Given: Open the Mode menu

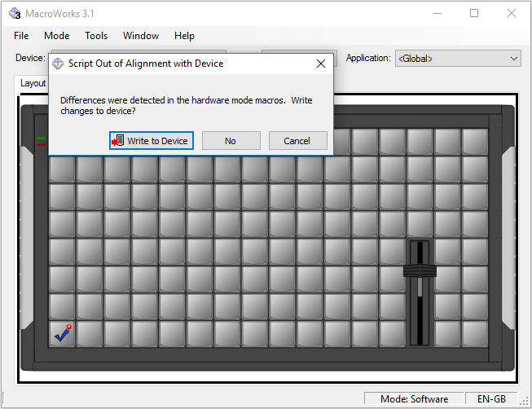Looking at the screenshot, I should pyautogui.click(x=57, y=36).
